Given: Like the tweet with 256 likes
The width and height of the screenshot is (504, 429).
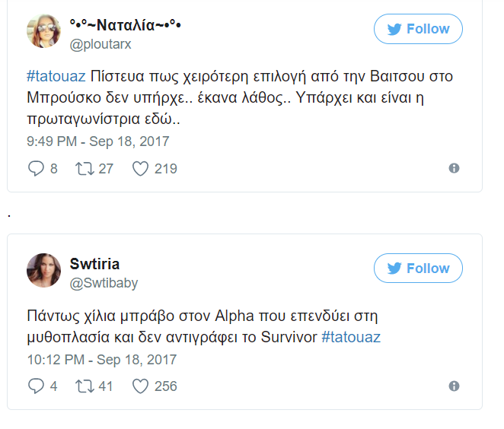Looking at the screenshot, I should (x=140, y=386).
